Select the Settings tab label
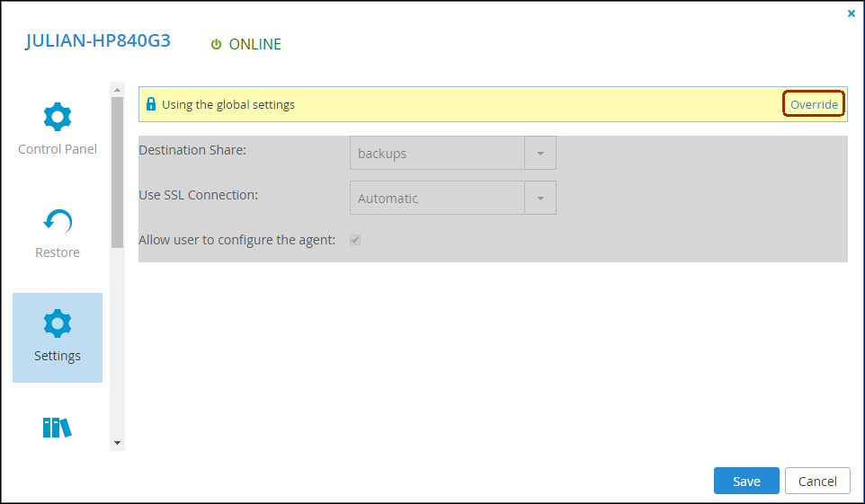Image resolution: width=865 pixels, height=504 pixels. point(58,356)
